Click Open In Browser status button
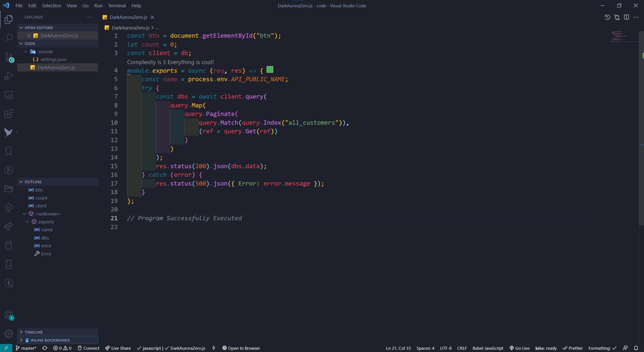Viewport: 644px width, 352px height. pyautogui.click(x=241, y=348)
